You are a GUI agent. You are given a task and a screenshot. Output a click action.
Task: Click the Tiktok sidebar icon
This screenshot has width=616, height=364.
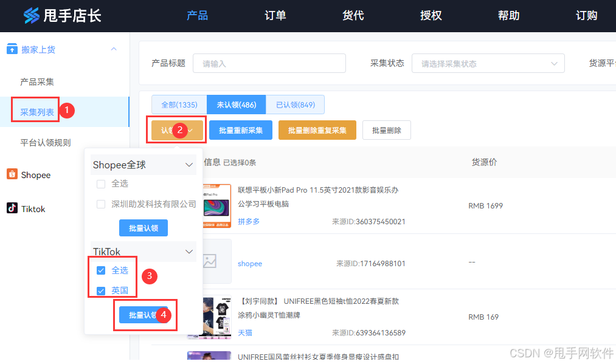click(12, 208)
